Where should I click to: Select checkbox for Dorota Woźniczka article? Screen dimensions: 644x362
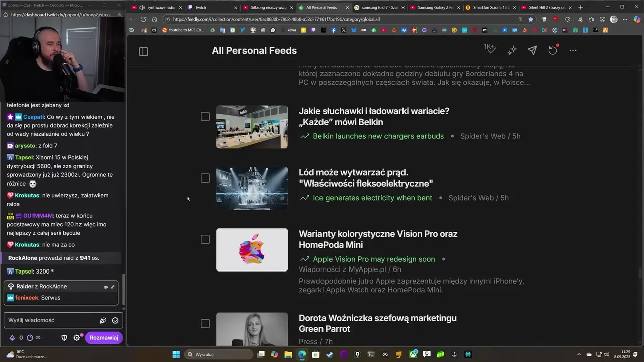(x=205, y=324)
